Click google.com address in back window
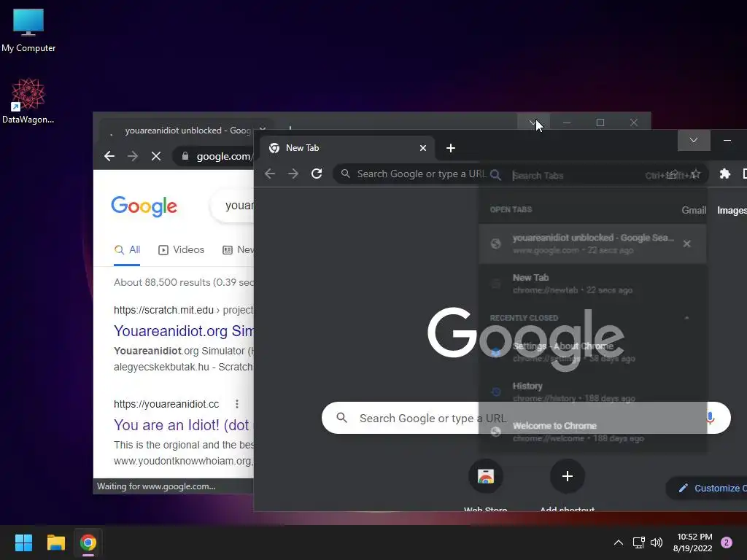The image size is (747, 560). tap(224, 156)
